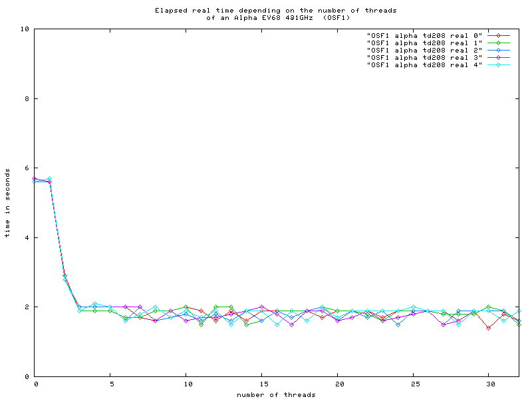
Task: Click legend label "OSF1 alpha td208 real 2"
Action: click(x=424, y=49)
